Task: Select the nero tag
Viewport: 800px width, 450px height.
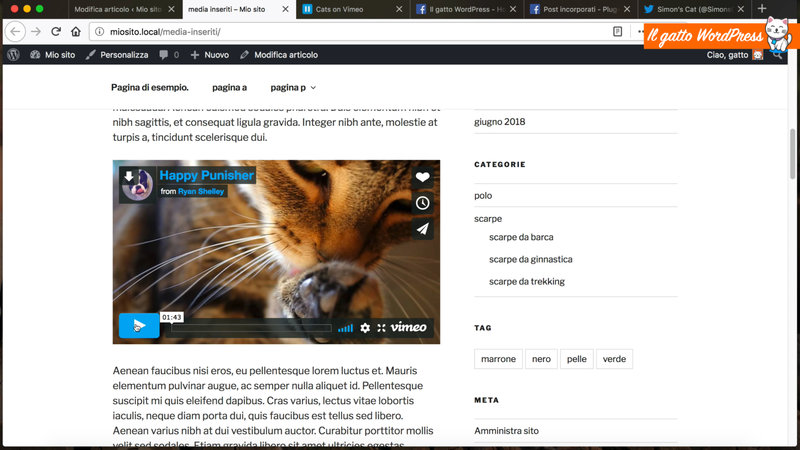Action: tap(541, 359)
